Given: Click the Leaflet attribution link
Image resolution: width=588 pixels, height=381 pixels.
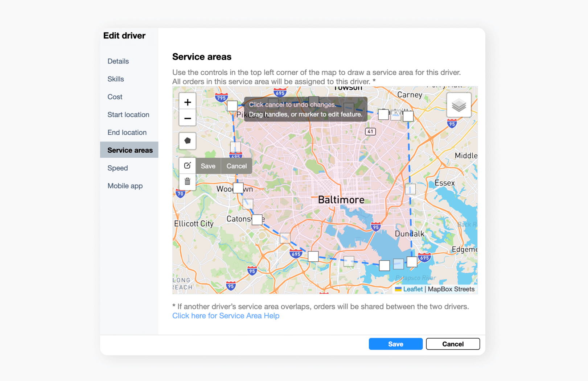Looking at the screenshot, I should tap(413, 289).
